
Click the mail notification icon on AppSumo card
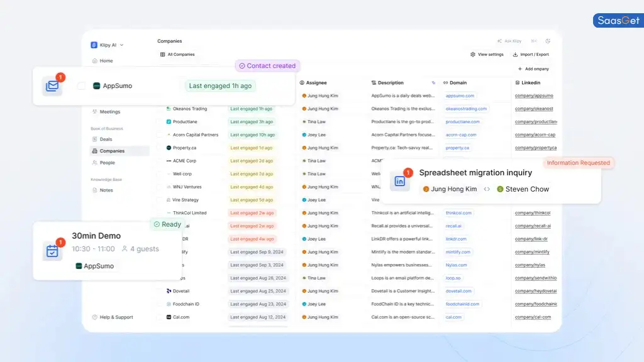(x=52, y=86)
